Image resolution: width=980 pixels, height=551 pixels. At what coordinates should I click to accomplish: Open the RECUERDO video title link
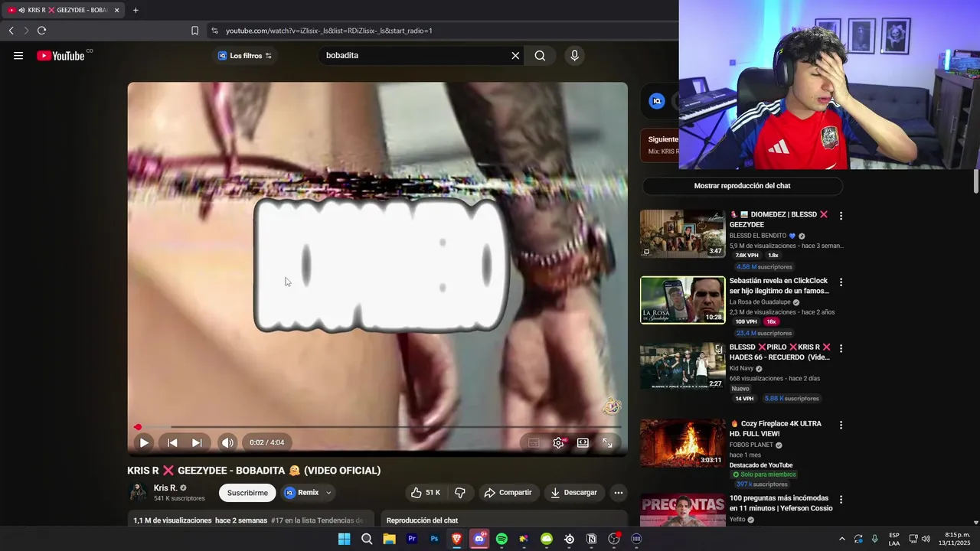pos(780,352)
